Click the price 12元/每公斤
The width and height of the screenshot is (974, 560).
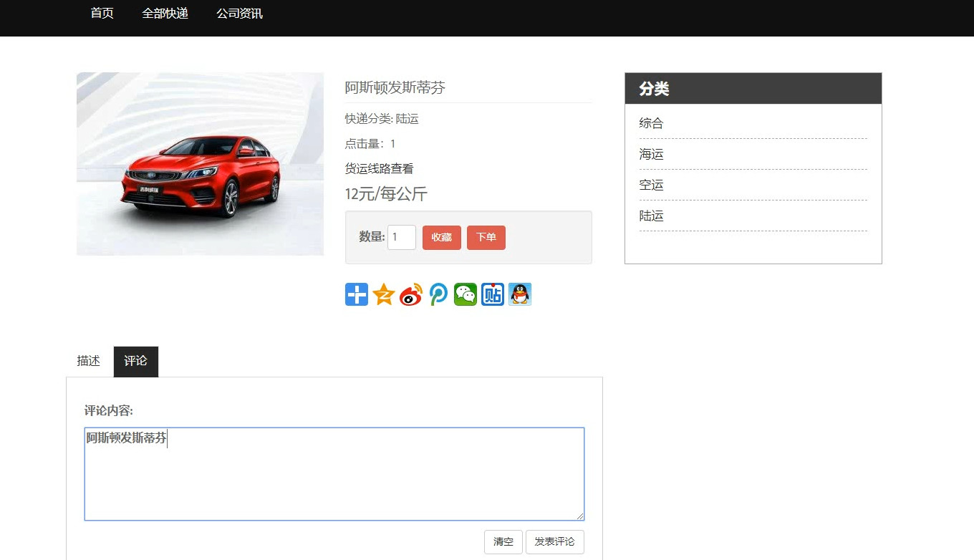386,194
